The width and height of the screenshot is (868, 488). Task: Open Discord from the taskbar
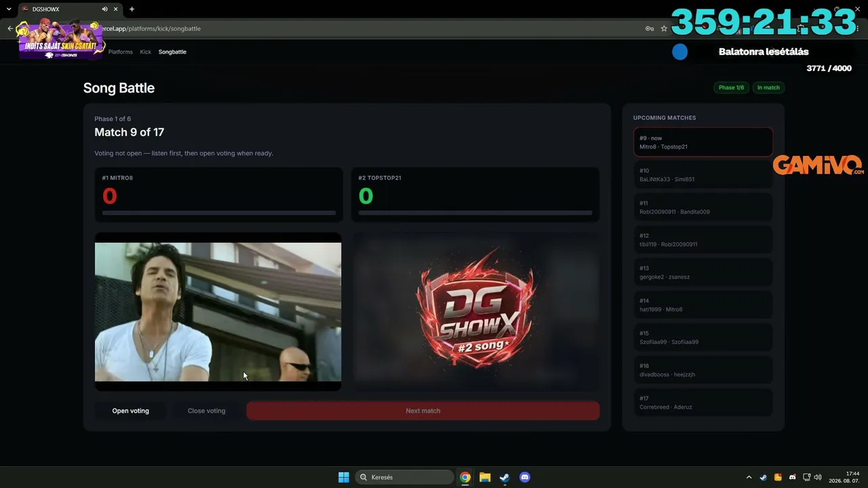[x=524, y=477]
